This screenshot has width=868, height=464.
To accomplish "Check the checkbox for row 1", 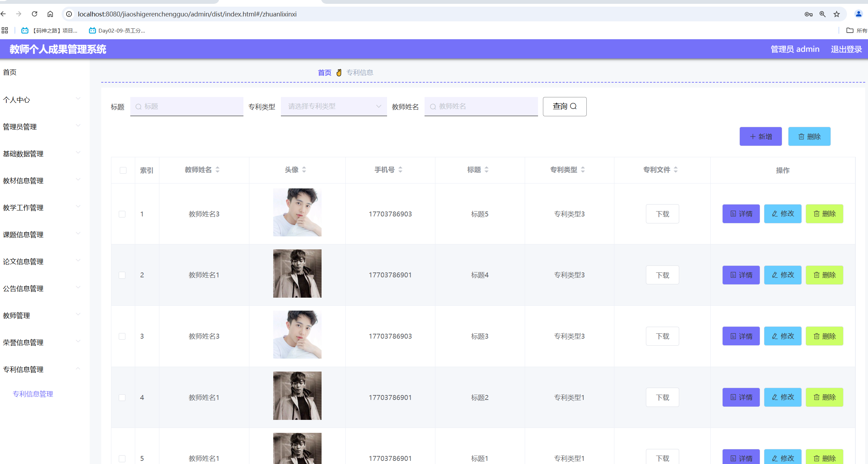I will pos(122,214).
